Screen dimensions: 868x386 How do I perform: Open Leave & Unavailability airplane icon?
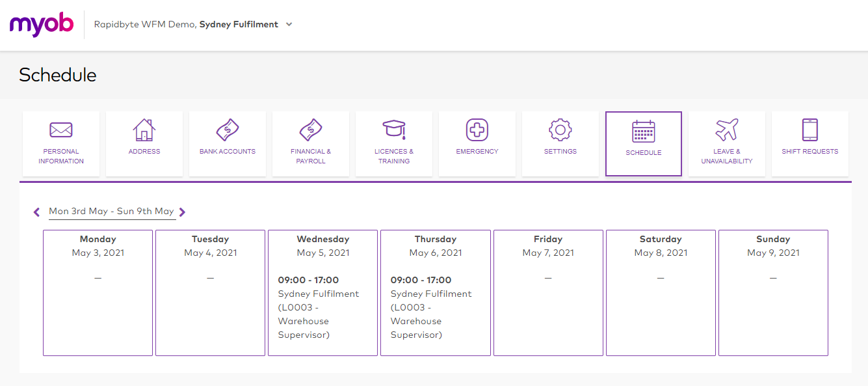[726, 130]
